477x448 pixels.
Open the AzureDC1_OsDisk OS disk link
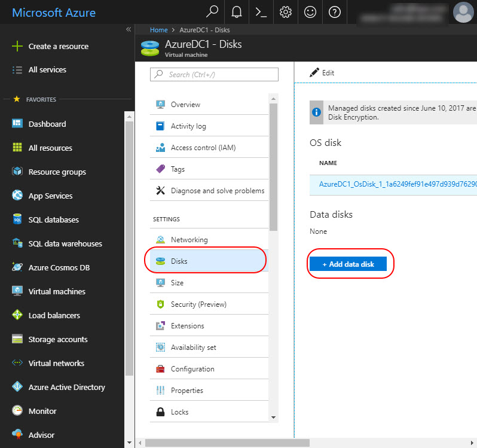398,184
